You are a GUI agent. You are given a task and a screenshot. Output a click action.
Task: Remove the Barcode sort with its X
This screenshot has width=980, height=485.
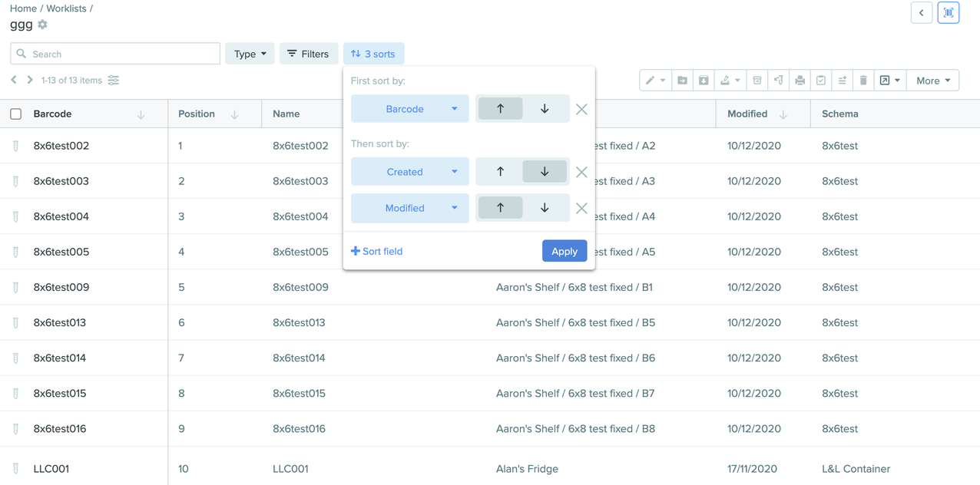(581, 109)
